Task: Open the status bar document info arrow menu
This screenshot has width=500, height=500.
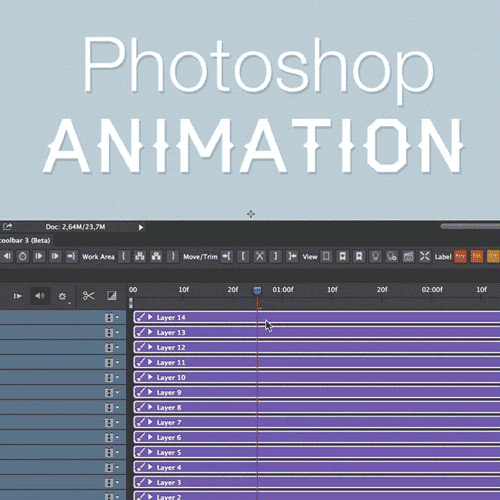Action: [x=141, y=227]
